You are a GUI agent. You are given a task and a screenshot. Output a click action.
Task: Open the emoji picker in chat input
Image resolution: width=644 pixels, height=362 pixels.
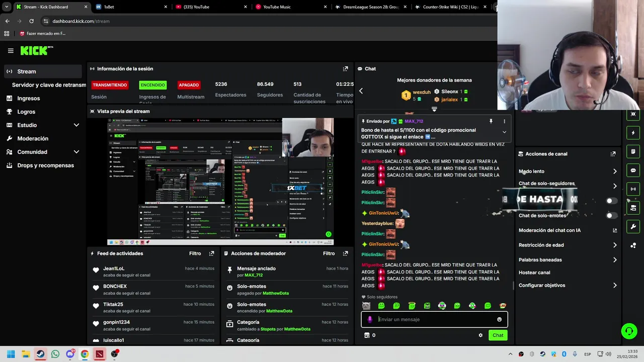click(499, 319)
